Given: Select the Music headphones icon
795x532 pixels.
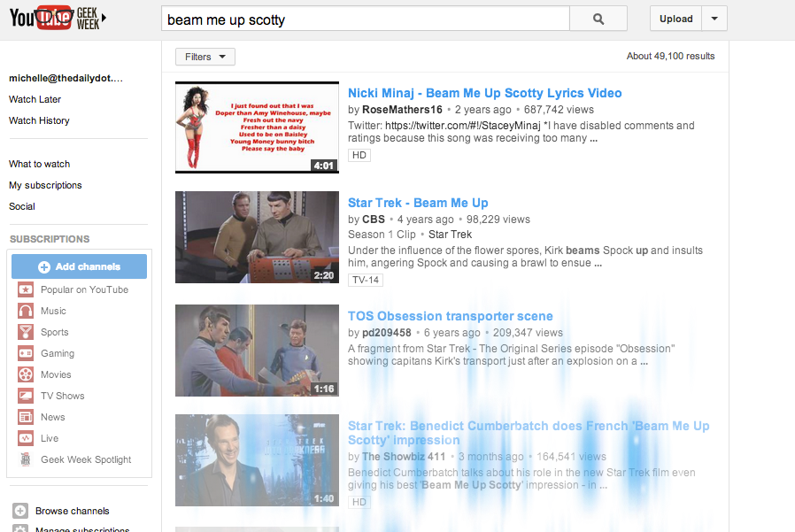Looking at the screenshot, I should 26,312.
